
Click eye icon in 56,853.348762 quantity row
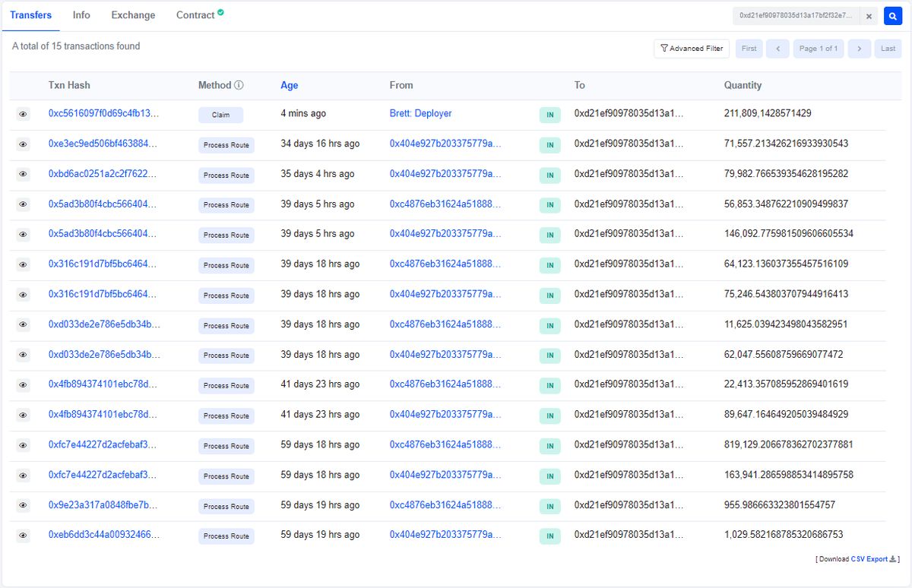pyautogui.click(x=23, y=204)
